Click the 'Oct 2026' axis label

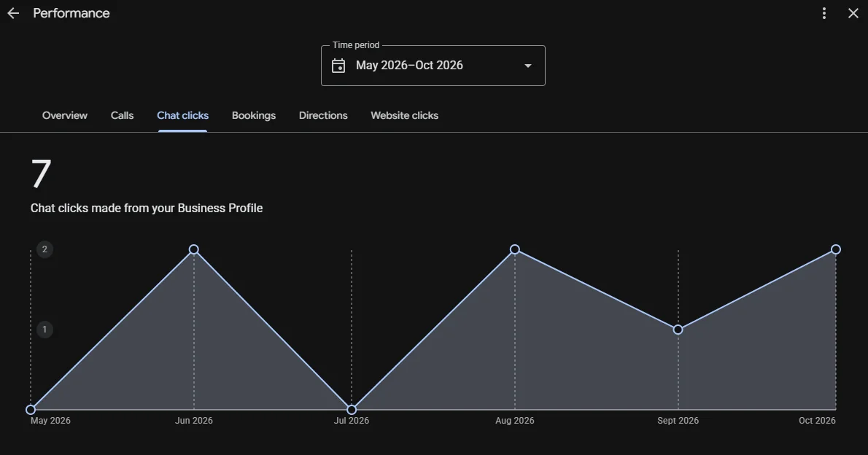(817, 421)
